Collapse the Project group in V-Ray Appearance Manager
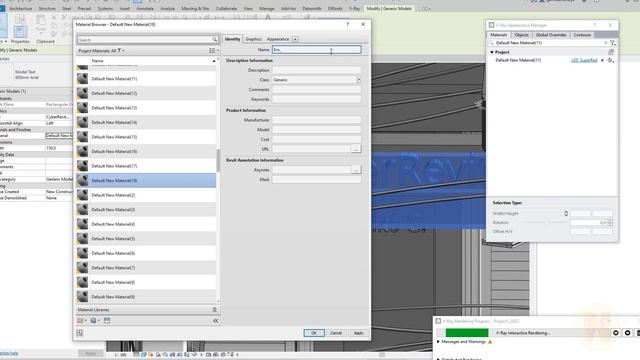Image resolution: width=640 pixels, height=360 pixels. click(492, 52)
